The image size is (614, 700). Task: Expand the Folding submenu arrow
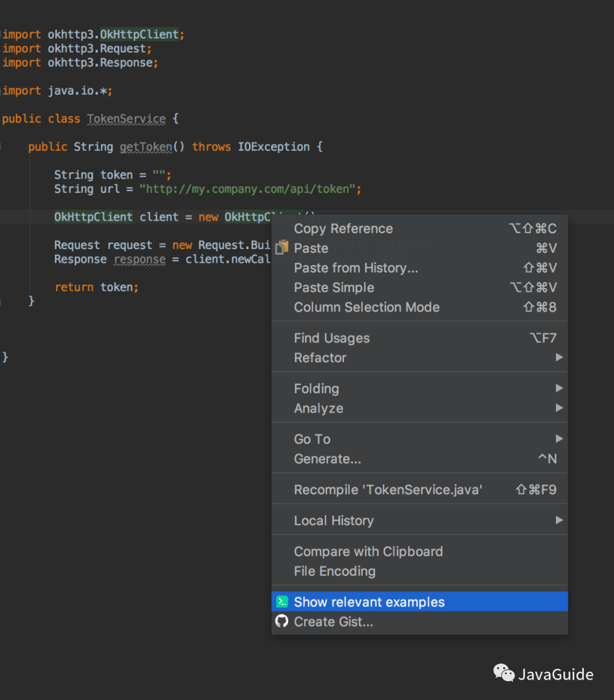[559, 388]
